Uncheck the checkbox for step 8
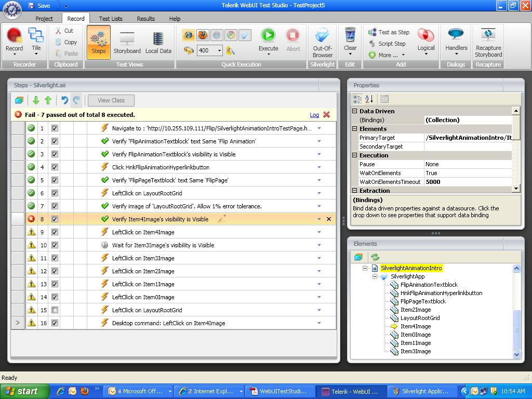 coord(55,219)
